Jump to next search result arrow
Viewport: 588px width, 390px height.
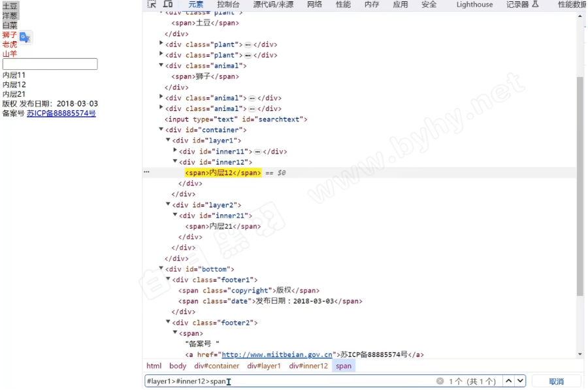520,381
